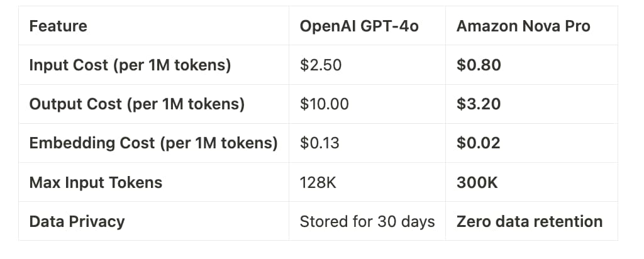This screenshot has width=644, height=259.
Task: Click the $3.20 output cost value
Action: point(479,104)
